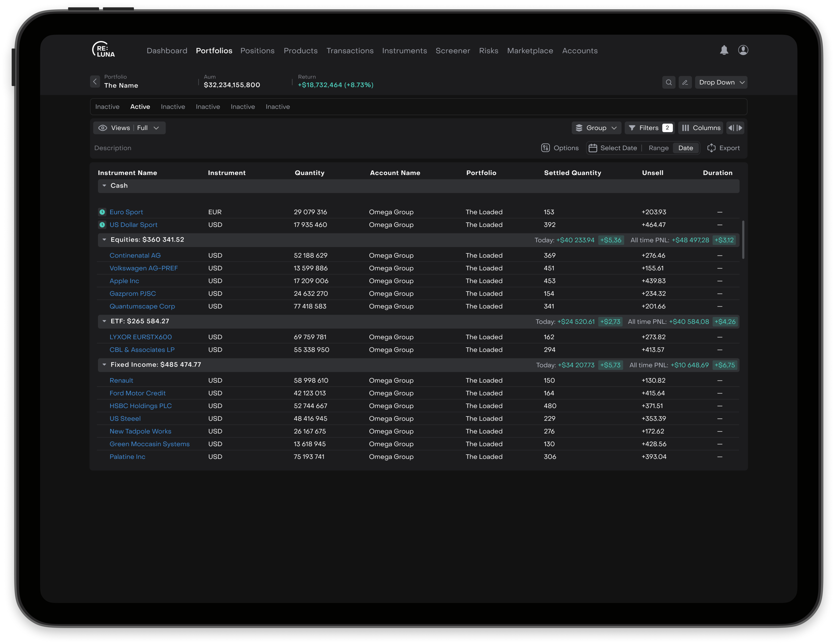The width and height of the screenshot is (835, 644).
Task: Click the table's vertical scrollbar
Action: point(743,239)
